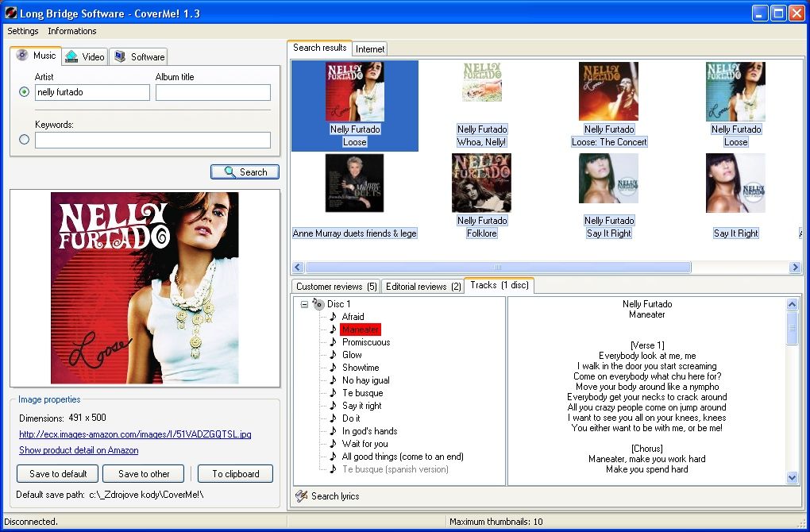This screenshot has width=810, height=532.
Task: Switch to the Video tab
Action: tap(85, 57)
